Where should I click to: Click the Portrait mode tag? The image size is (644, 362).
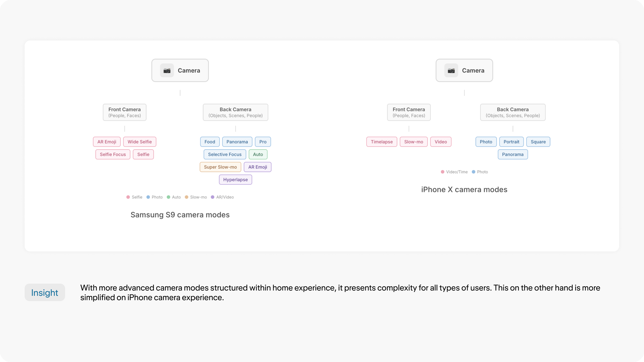tap(511, 142)
